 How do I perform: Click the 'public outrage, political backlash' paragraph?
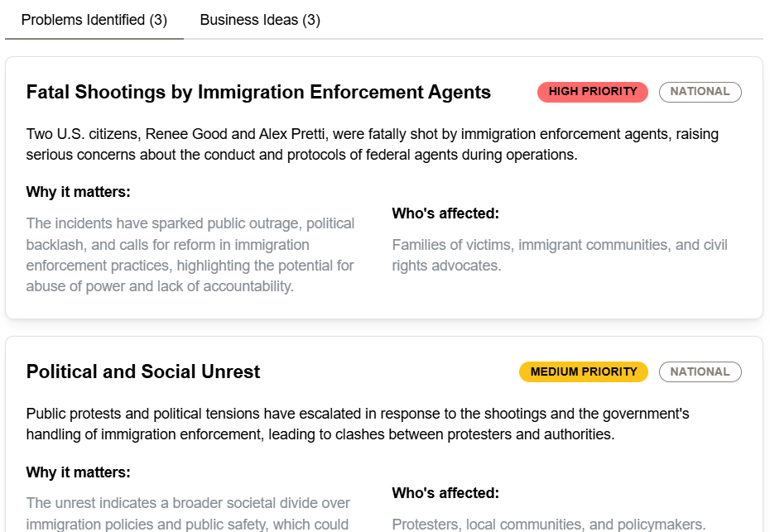click(x=190, y=255)
